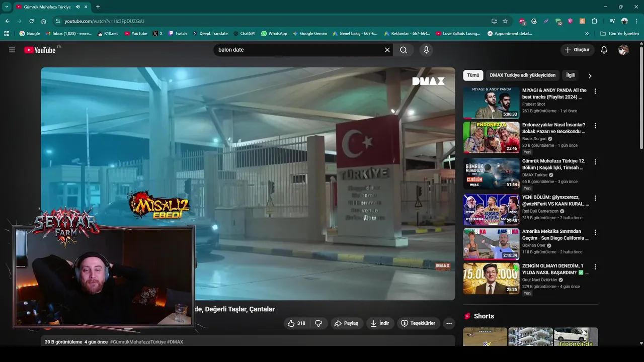Click the install app icon in address bar

coord(494,21)
